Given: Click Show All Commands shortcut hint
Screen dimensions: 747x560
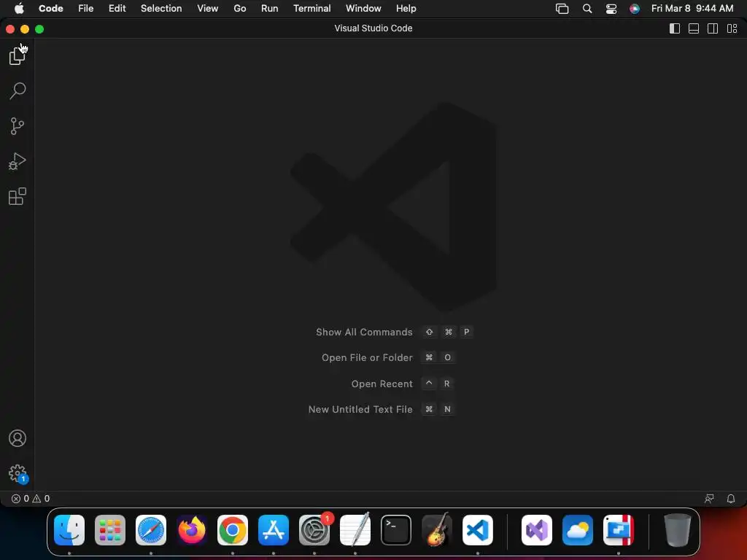Looking at the screenshot, I should [394, 332].
